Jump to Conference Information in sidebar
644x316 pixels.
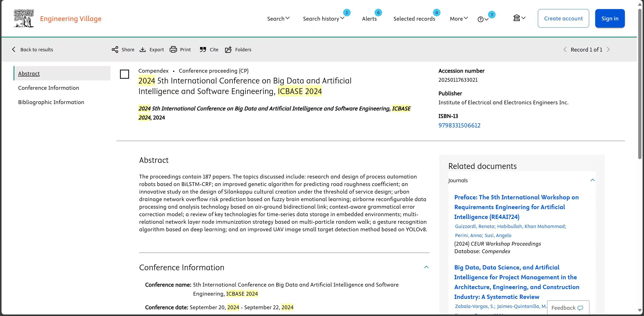pos(49,88)
